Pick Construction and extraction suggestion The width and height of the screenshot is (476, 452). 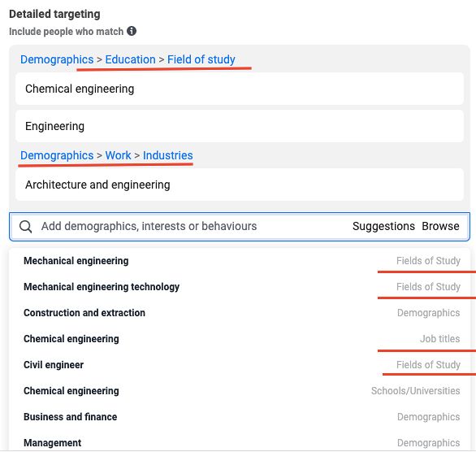(239, 313)
